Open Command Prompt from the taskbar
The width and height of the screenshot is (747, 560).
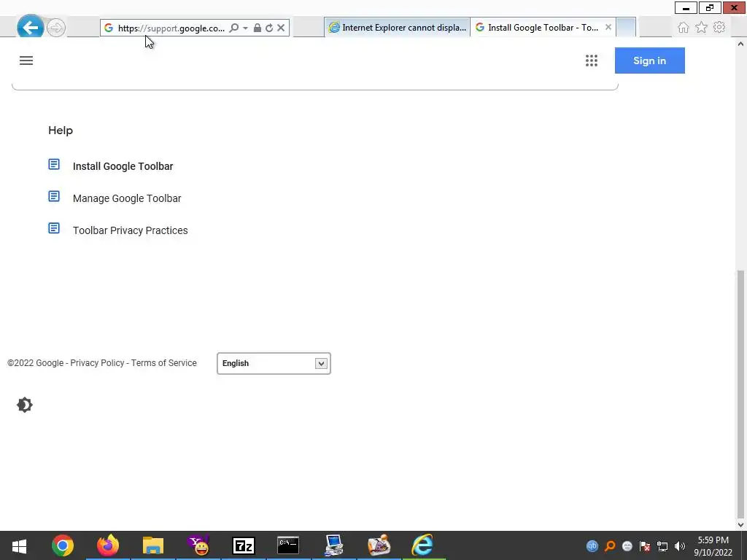click(288, 545)
